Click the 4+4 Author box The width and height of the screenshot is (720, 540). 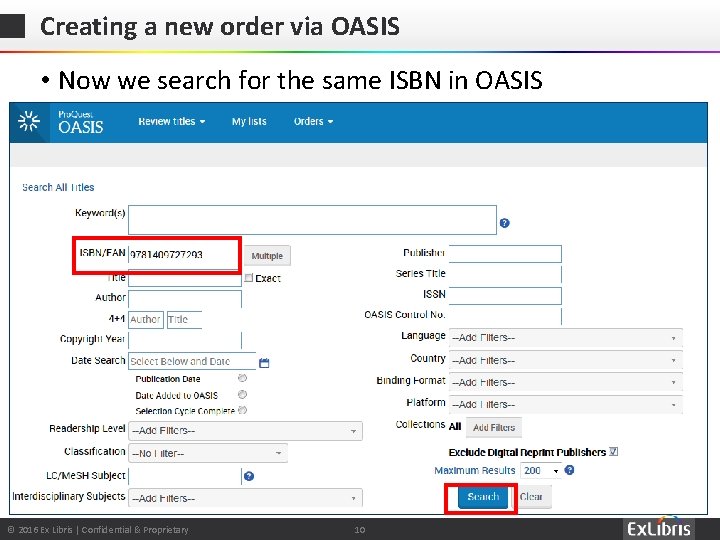146,320
